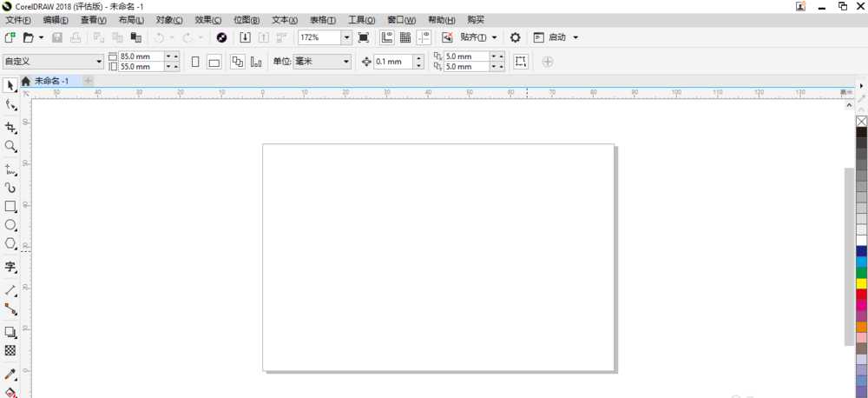Click the 贴齐(T) snap button
868x398 pixels.
(x=478, y=37)
